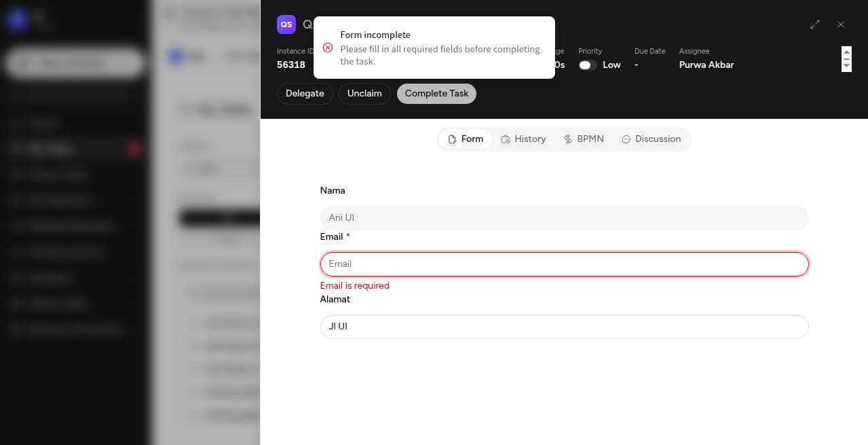868x445 pixels.
Task: Click the Alamat field label
Action: (335, 300)
